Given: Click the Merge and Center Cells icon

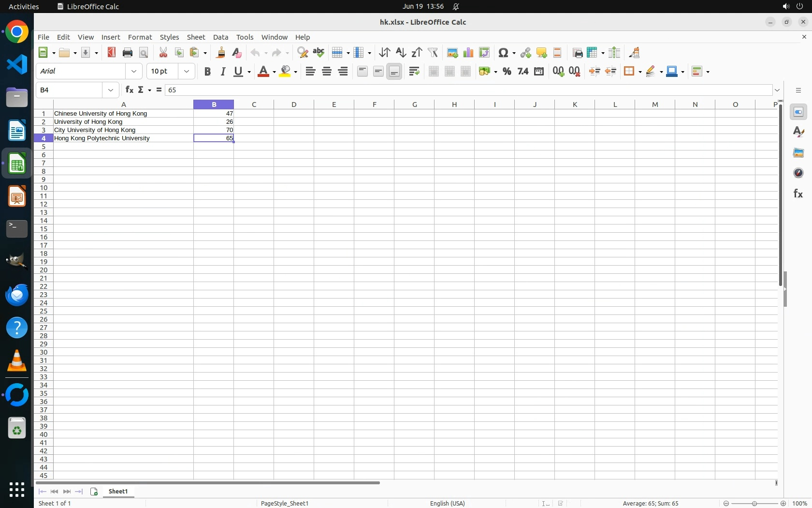Looking at the screenshot, I should 434,72.
